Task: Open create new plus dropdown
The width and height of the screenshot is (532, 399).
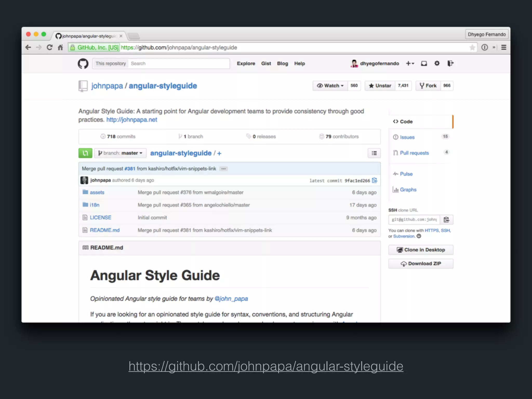Action: tap(410, 63)
